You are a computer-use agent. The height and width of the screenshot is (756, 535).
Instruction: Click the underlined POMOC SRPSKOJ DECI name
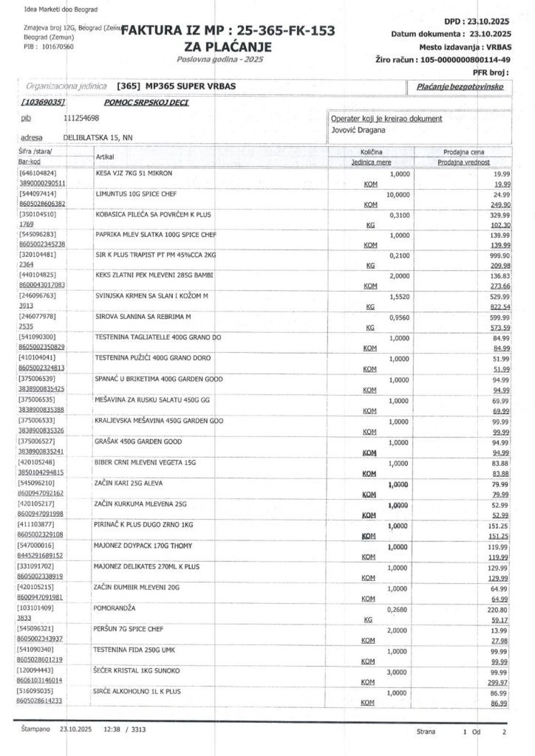(146, 101)
